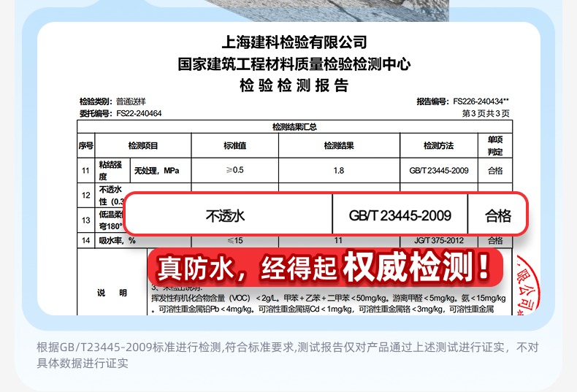Select the 检验类别 普通送样 line
Viewport: 577px width, 392px height.
coord(112,101)
